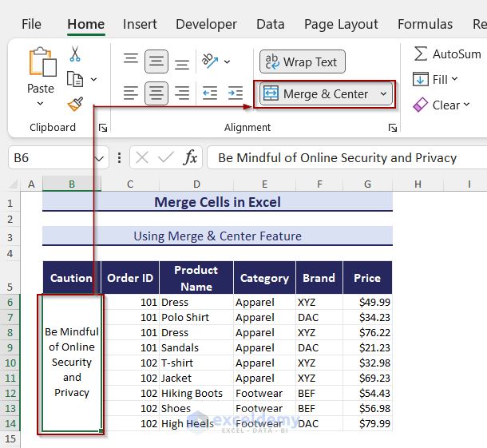
Task: Select column A header
Action: pos(31,184)
